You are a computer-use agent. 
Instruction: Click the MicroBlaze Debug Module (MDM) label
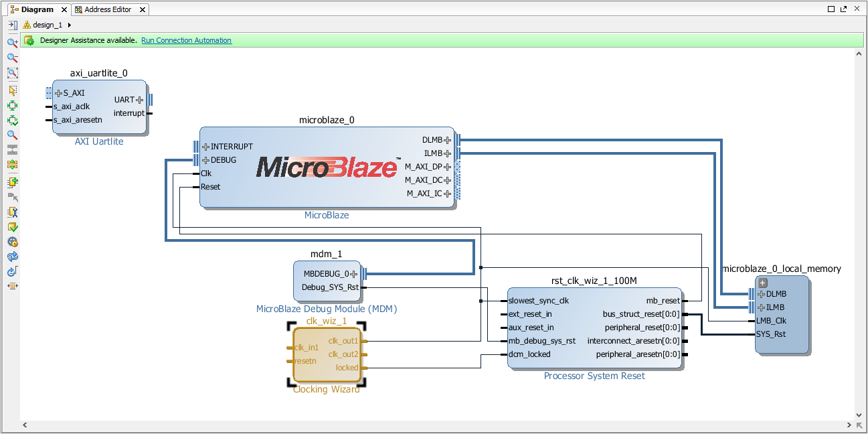point(327,309)
